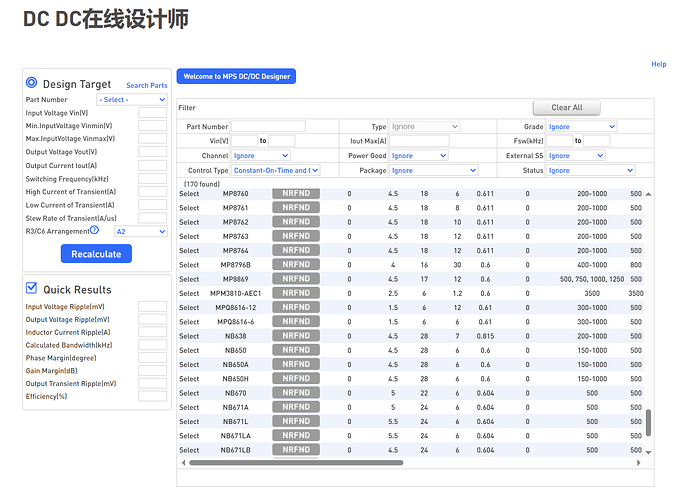Click the Help link
Viewport: 689px width, 500px height.
pos(658,64)
